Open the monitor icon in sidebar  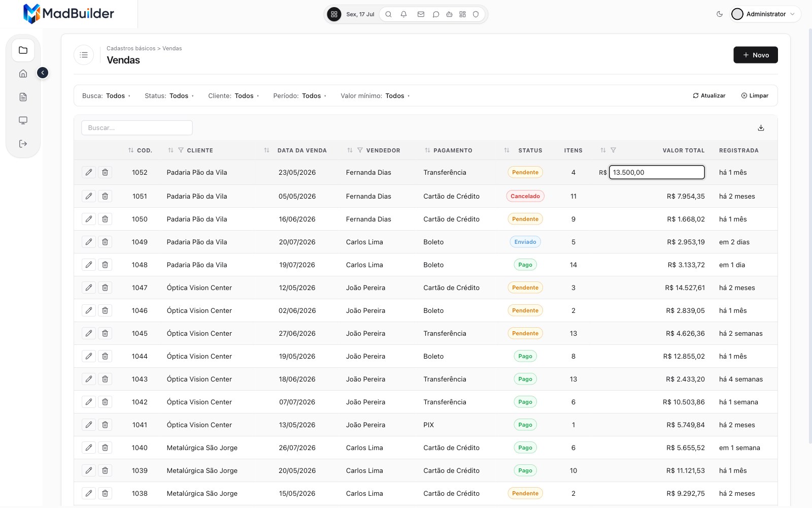[x=23, y=120]
